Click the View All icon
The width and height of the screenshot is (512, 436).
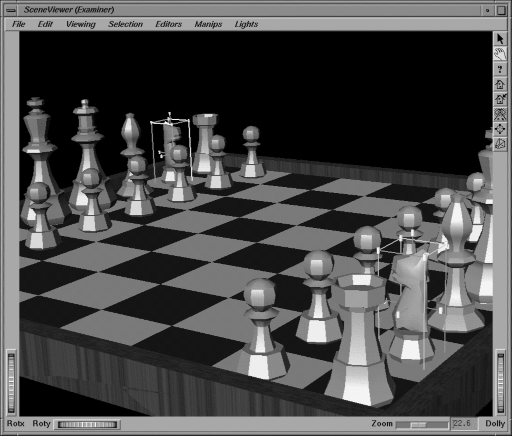pyautogui.click(x=500, y=114)
